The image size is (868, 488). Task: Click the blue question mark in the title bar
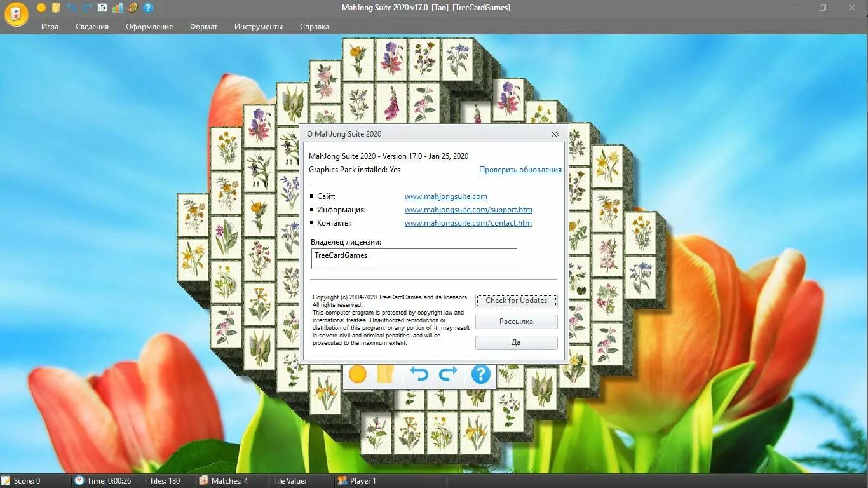148,8
